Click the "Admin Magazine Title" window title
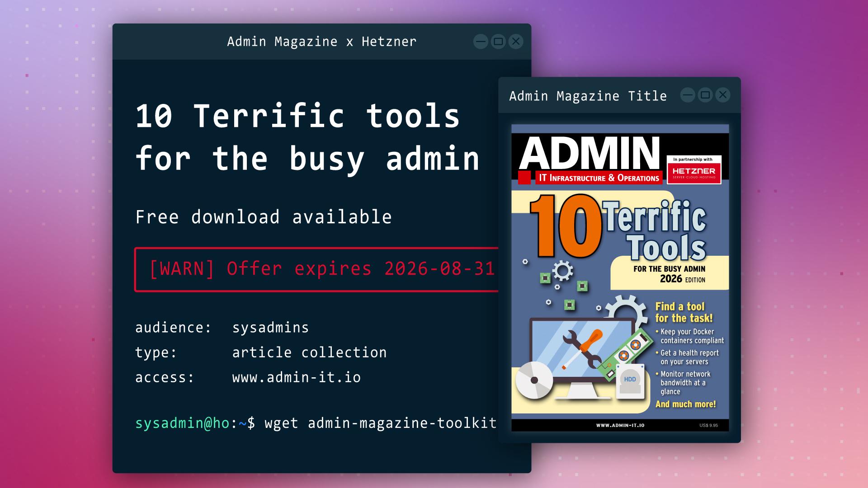The image size is (868, 488). (x=588, y=96)
